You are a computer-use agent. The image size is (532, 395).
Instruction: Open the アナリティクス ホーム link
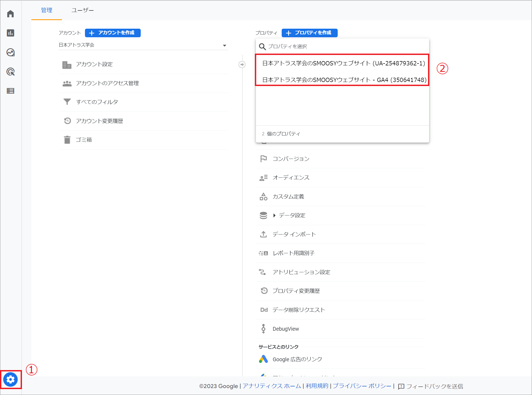272,386
